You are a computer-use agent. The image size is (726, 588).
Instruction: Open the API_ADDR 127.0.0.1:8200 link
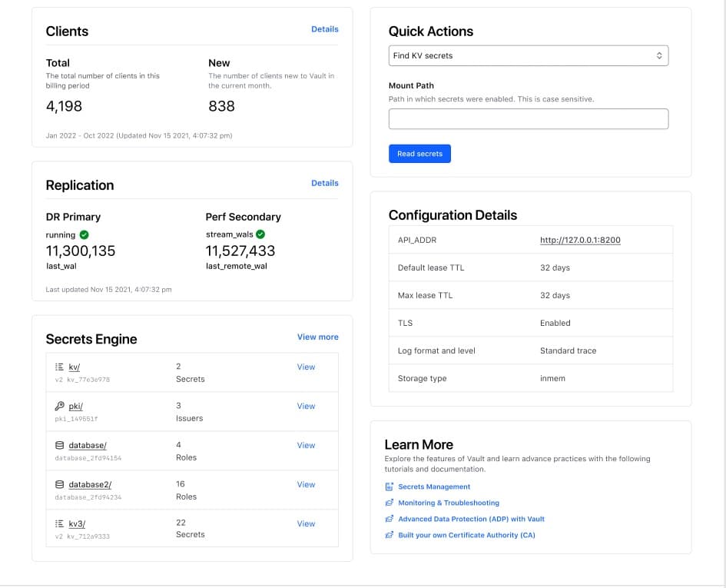click(x=580, y=240)
